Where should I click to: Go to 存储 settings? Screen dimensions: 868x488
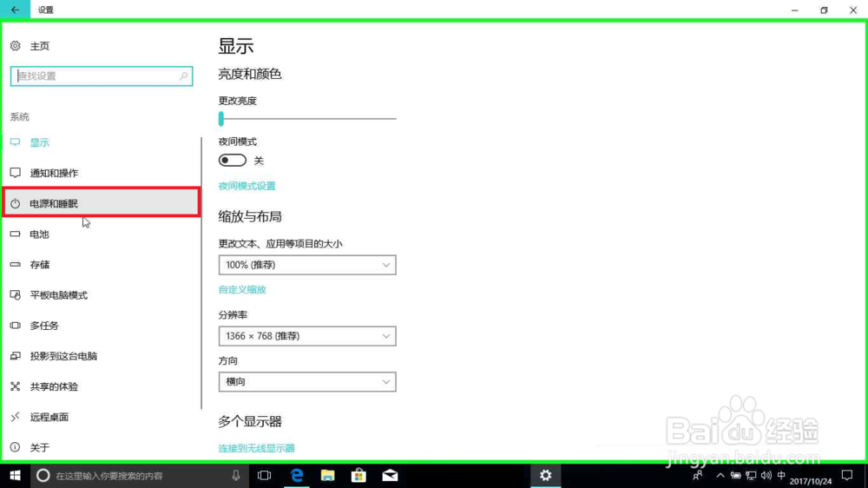click(40, 264)
